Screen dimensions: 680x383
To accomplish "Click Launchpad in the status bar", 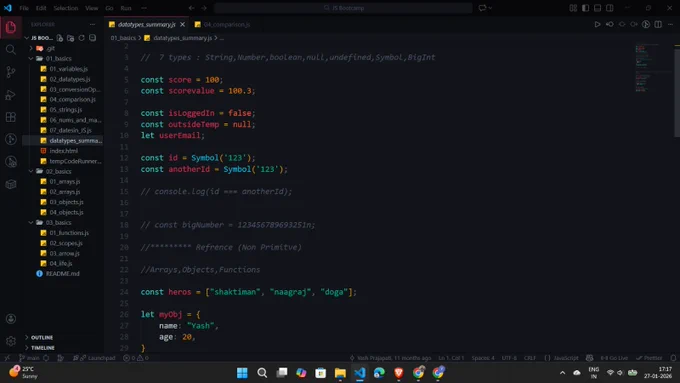I will tap(98, 358).
